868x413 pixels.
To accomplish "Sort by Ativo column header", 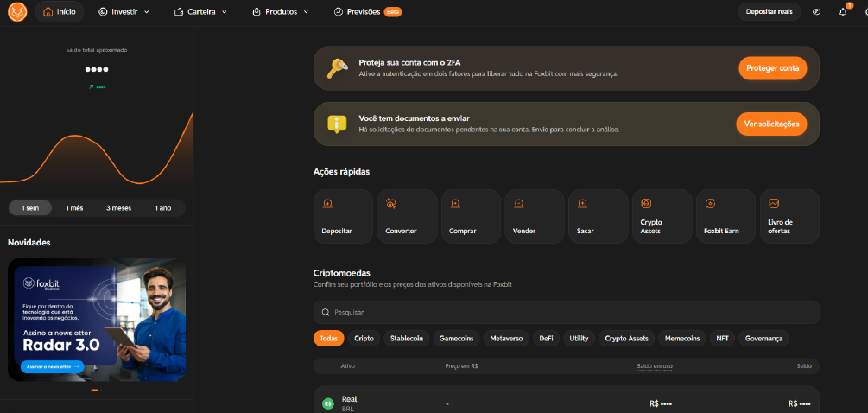I will [348, 366].
